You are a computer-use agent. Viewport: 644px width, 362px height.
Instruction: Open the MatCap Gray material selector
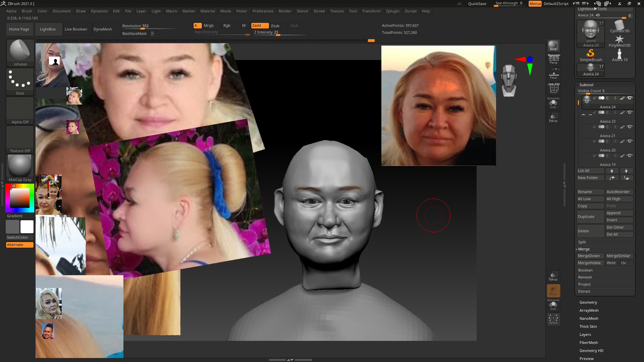pyautogui.click(x=20, y=168)
